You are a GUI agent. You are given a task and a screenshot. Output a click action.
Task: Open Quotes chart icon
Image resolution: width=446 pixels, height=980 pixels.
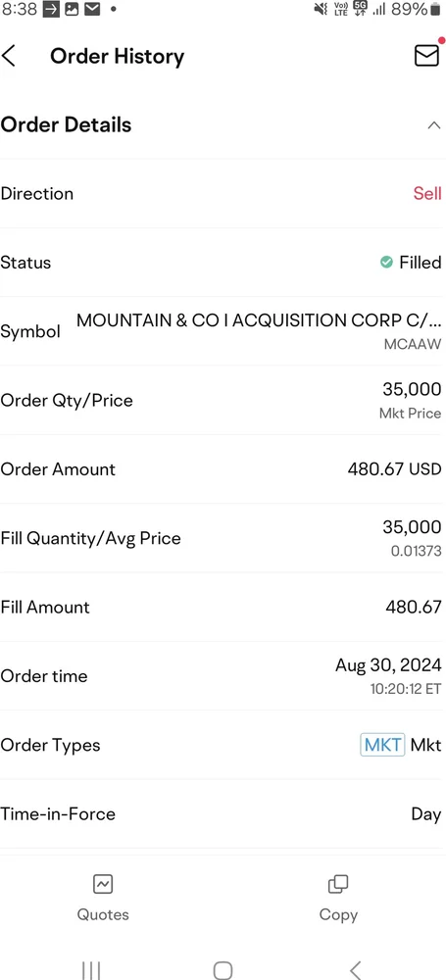(x=103, y=884)
